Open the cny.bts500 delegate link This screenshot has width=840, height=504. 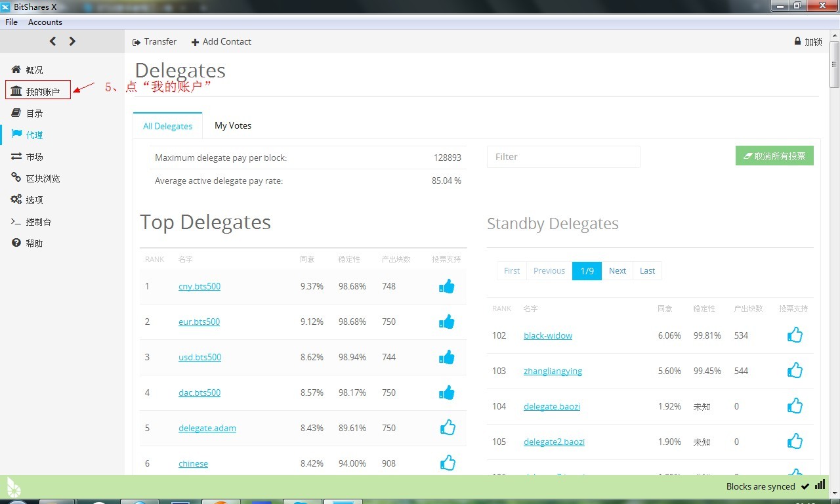[199, 286]
